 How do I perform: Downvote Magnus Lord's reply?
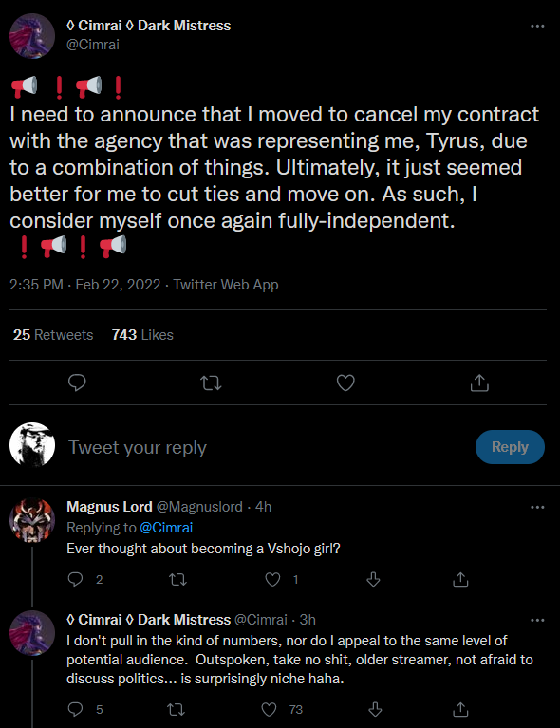tap(373, 579)
